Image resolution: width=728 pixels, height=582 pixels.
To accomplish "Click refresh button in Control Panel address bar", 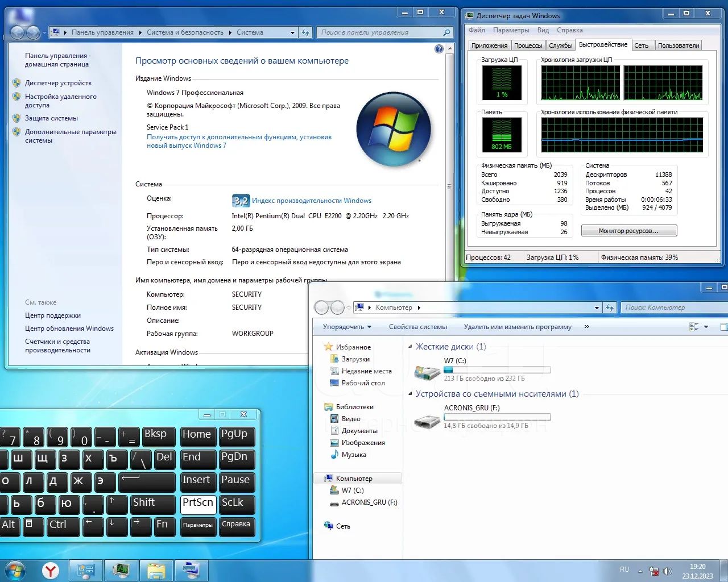I will [305, 32].
